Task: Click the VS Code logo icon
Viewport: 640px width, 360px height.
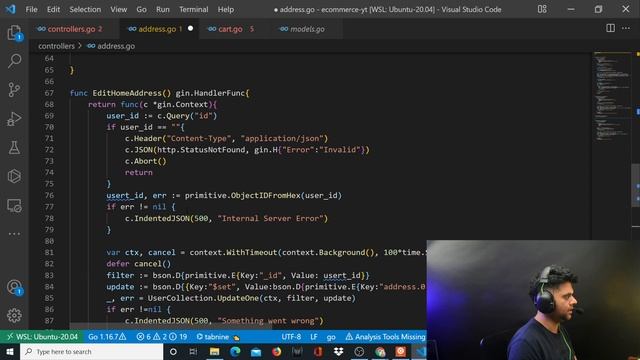Action: click(x=10, y=9)
